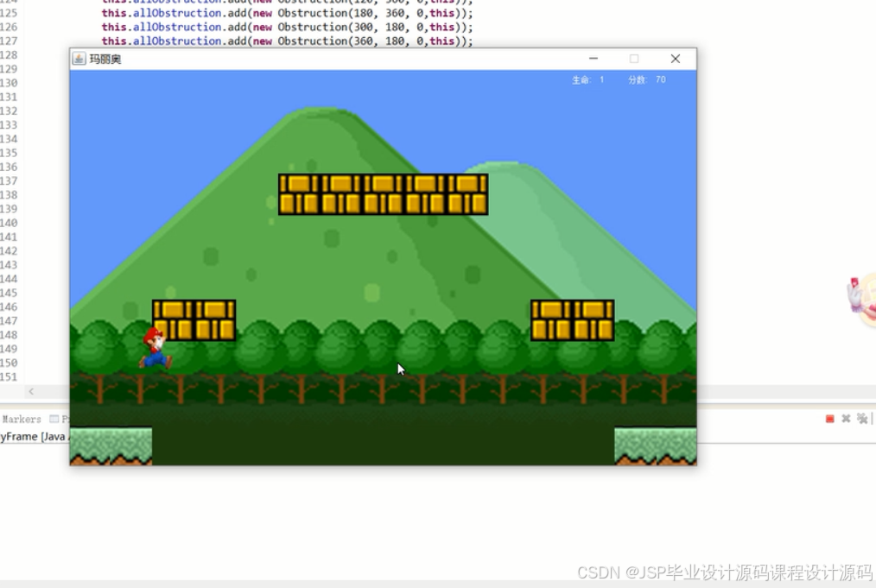Screen dimensions: 876x588
Task: Click the brick block above Mario
Action: (x=194, y=320)
